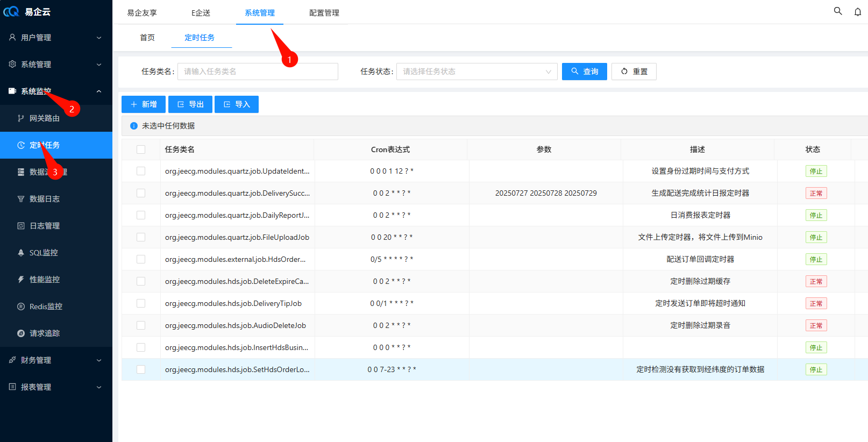Tick the select-all checkbox in table header
Screen dimensions: 868x442
click(141, 149)
